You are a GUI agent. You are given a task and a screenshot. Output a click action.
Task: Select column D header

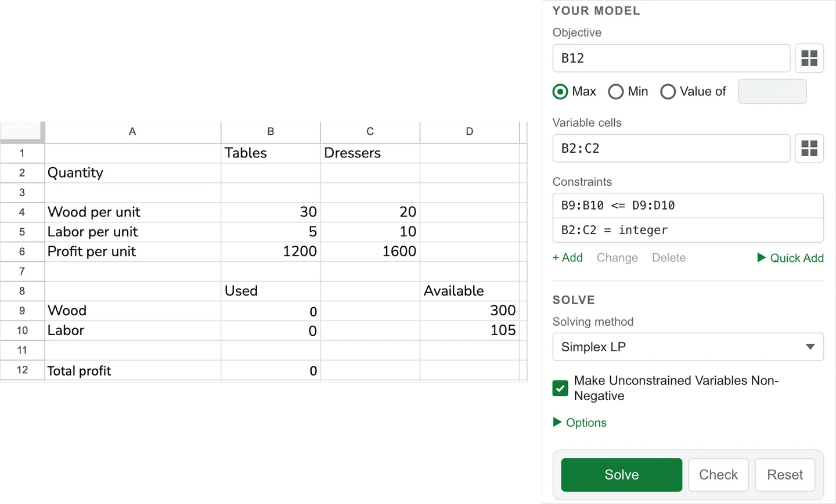pos(469,132)
